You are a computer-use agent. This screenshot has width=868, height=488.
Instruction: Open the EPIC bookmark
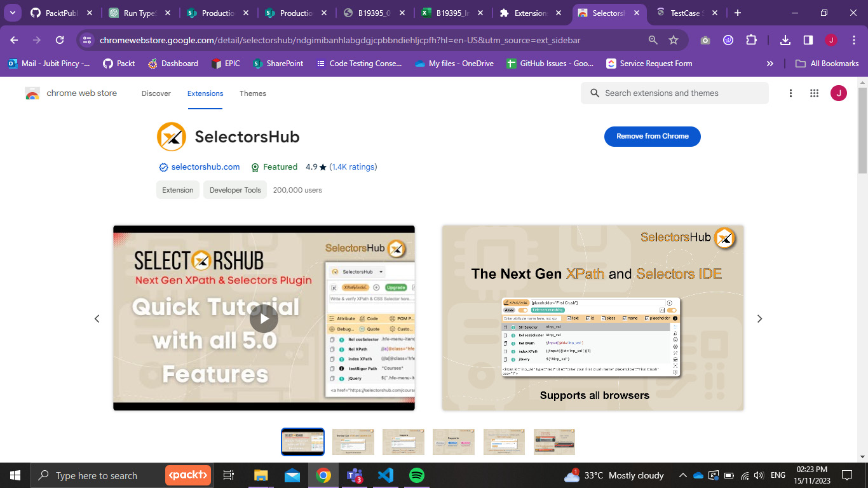pyautogui.click(x=226, y=64)
